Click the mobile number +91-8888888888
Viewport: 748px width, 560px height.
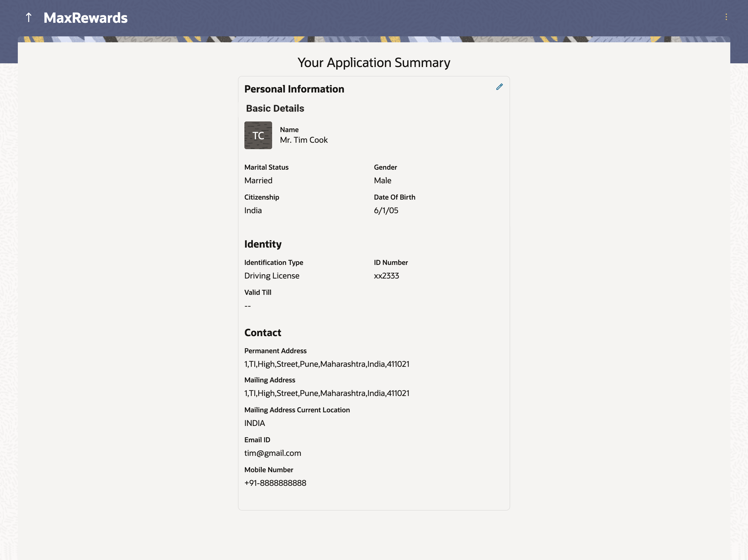click(275, 483)
